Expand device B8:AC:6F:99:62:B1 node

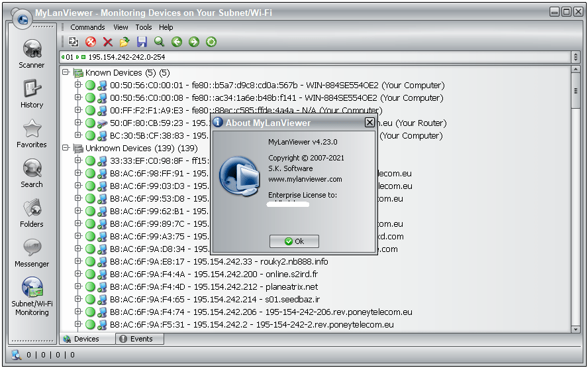(x=78, y=210)
